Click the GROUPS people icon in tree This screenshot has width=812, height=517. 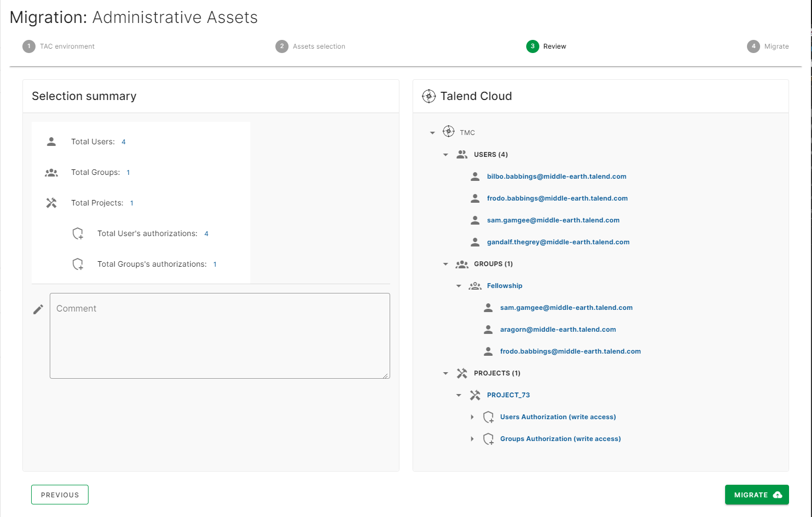tap(462, 264)
